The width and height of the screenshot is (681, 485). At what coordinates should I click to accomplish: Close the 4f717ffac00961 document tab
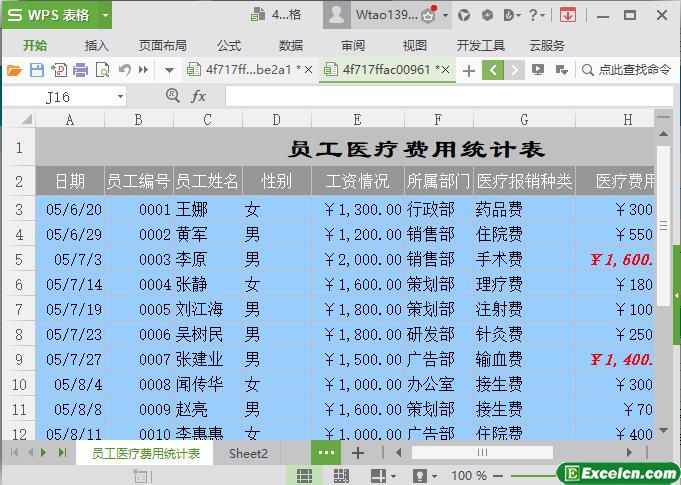tap(445, 69)
